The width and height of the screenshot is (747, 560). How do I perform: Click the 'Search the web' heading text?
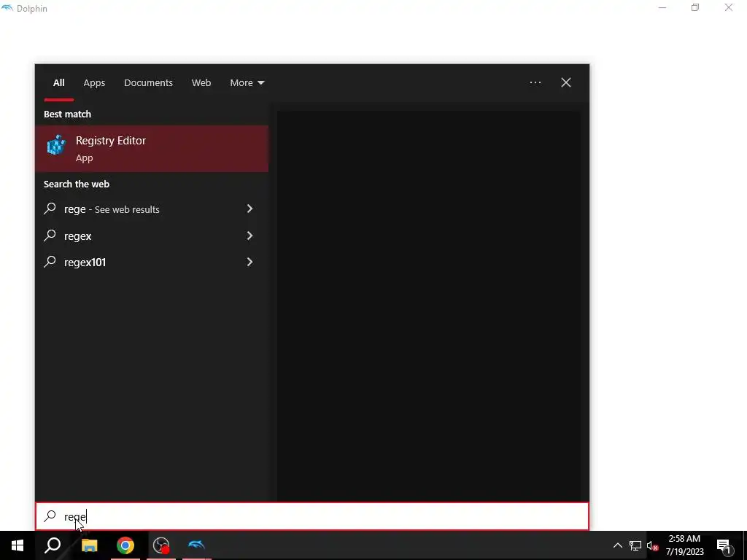[76, 184]
